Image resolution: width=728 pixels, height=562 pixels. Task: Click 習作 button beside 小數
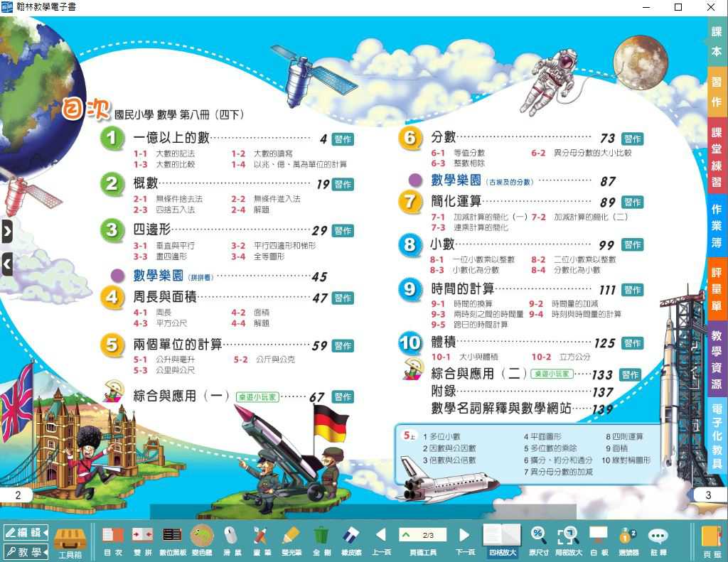pyautogui.click(x=632, y=244)
